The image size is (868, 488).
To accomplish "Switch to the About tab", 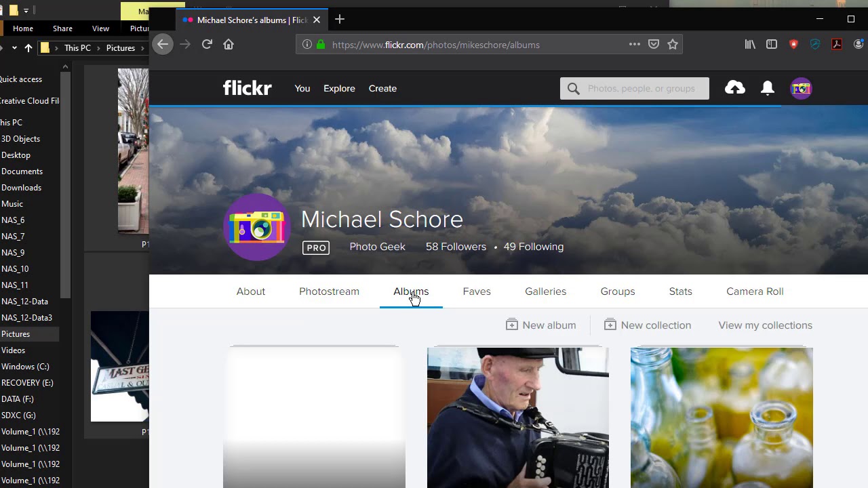I will coord(251,291).
